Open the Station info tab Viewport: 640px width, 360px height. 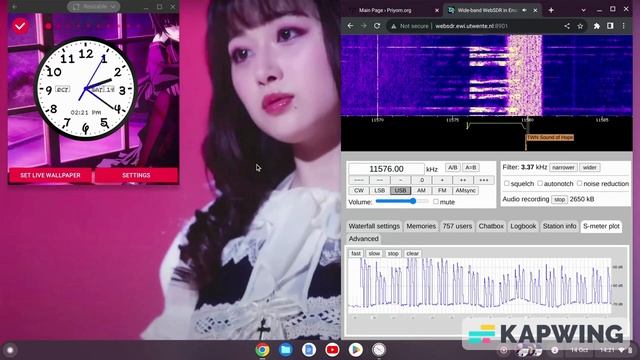point(560,226)
